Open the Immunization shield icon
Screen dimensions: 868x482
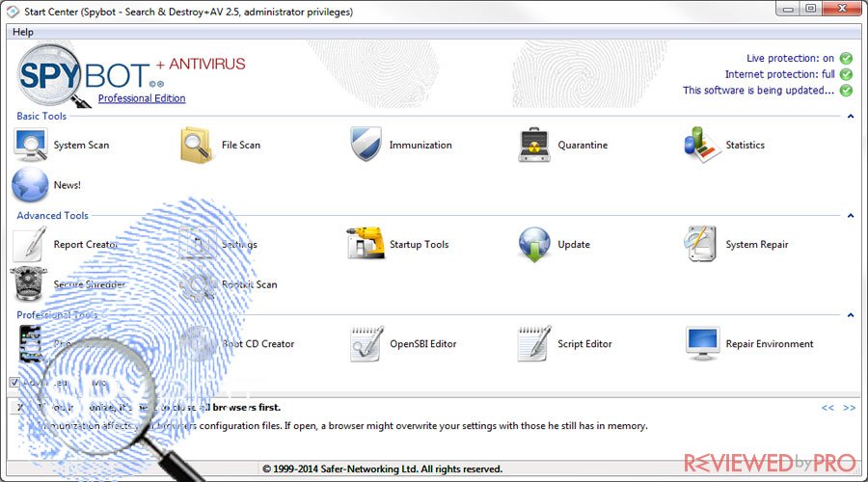pyautogui.click(x=366, y=144)
